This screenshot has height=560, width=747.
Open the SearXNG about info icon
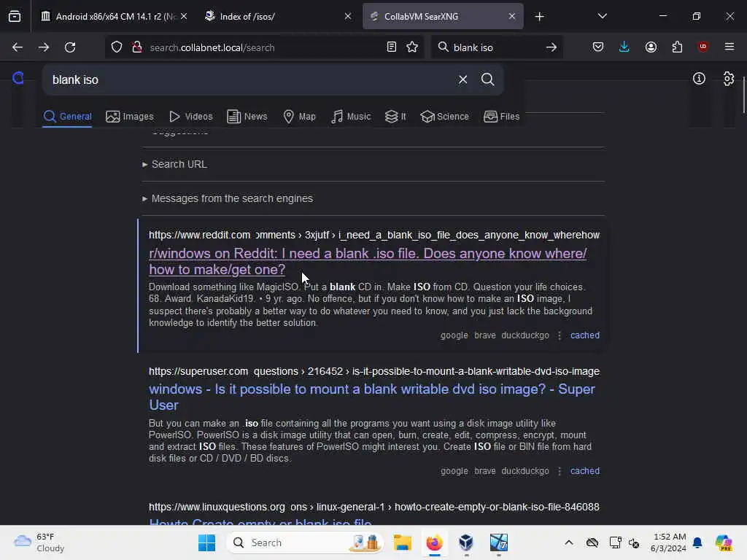coord(699,79)
